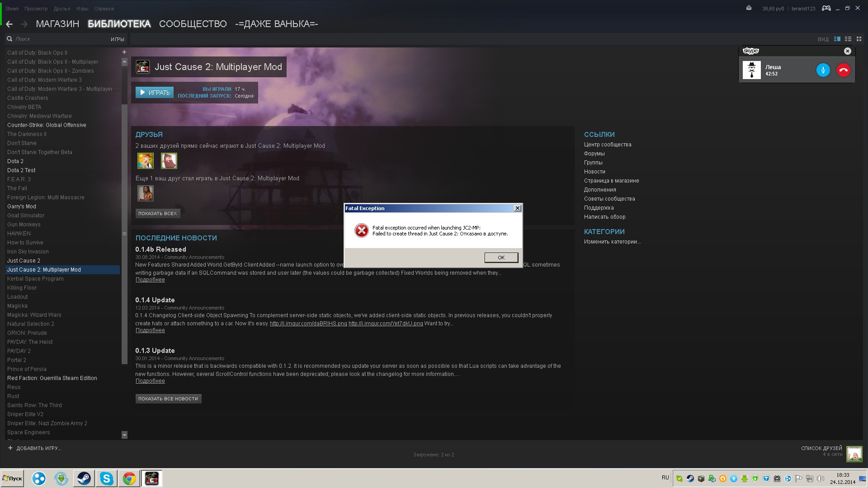Switch to grid view icon
Viewport: 868px width, 488px height.
(x=859, y=39)
